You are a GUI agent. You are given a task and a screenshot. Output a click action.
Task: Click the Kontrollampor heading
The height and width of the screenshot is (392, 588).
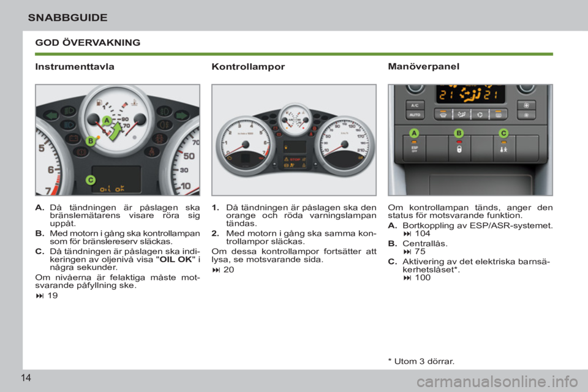(248, 67)
